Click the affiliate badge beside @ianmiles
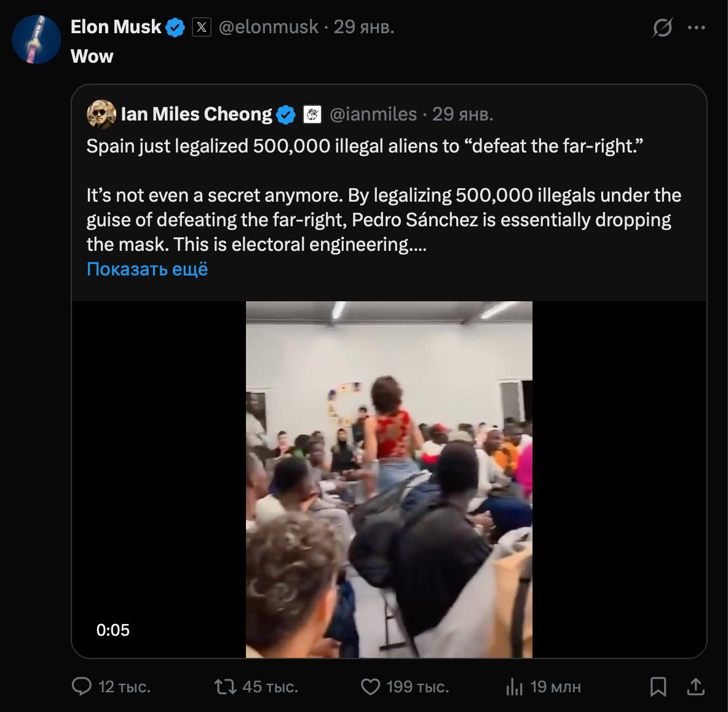This screenshot has height=712, width=728. [313, 114]
